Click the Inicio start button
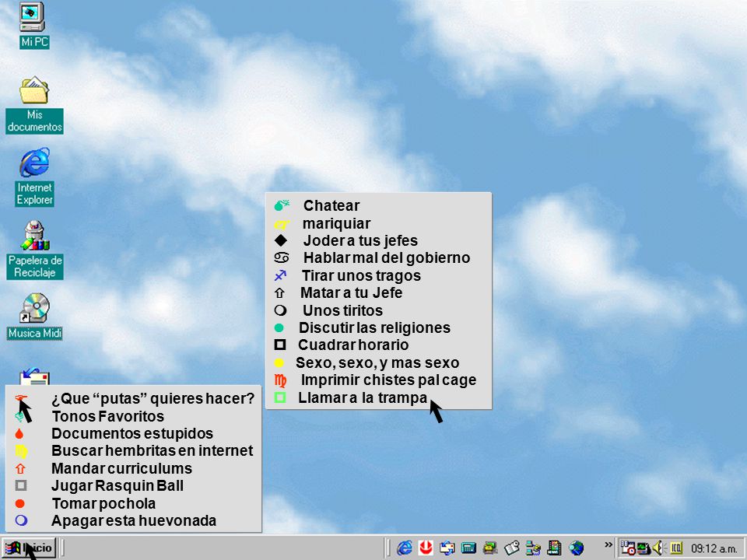Image resolution: width=747 pixels, height=560 pixels. coord(29,548)
